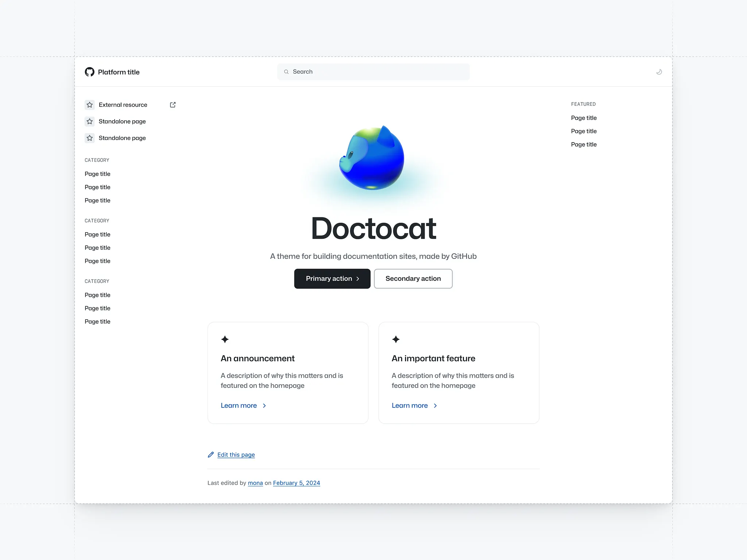Open External resource via its external link icon
Viewport: 747px width, 560px height.
(x=173, y=105)
